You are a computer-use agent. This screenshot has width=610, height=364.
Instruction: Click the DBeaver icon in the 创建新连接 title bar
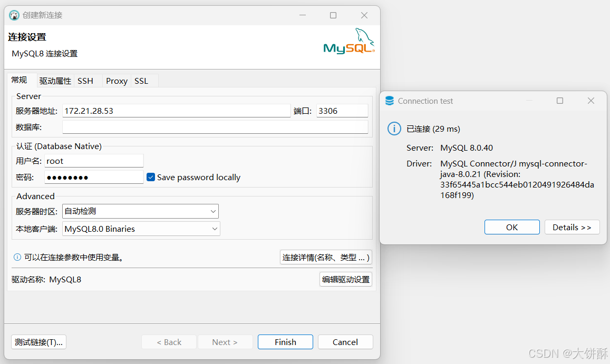(x=14, y=15)
